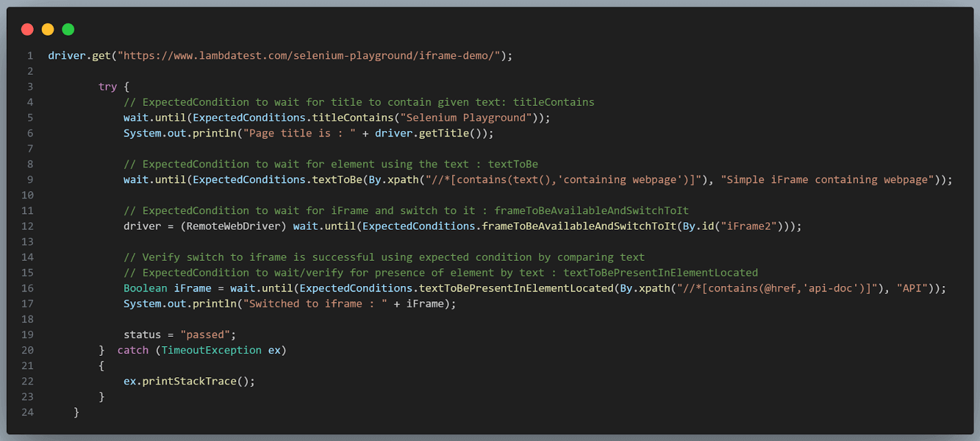This screenshot has width=980, height=441.
Task: Click the "passed" string on line 19
Action: 205,335
